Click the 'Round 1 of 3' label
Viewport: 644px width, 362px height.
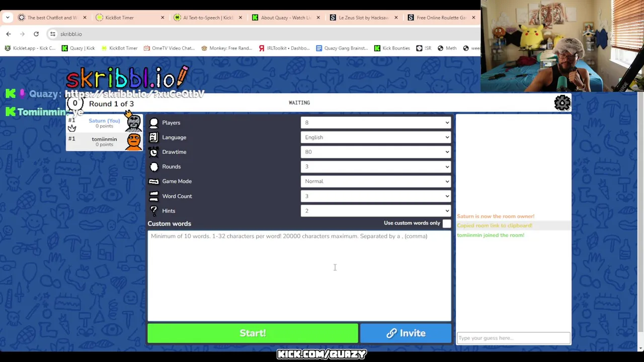[111, 104]
